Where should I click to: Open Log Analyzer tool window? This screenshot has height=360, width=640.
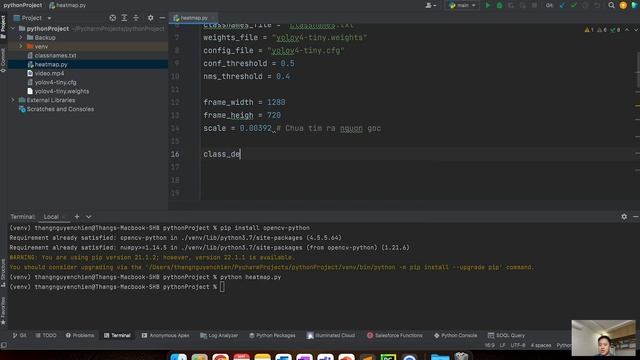(x=219, y=336)
